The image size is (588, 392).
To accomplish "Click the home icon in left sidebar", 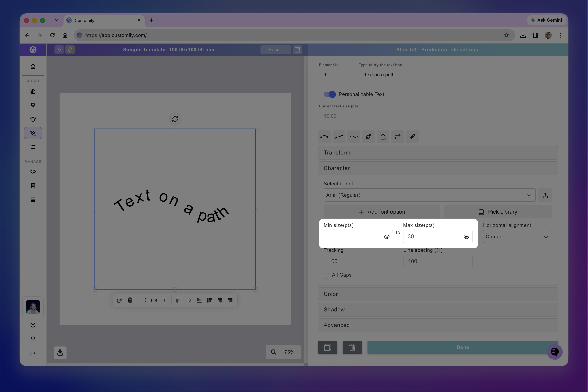I will click(x=33, y=66).
